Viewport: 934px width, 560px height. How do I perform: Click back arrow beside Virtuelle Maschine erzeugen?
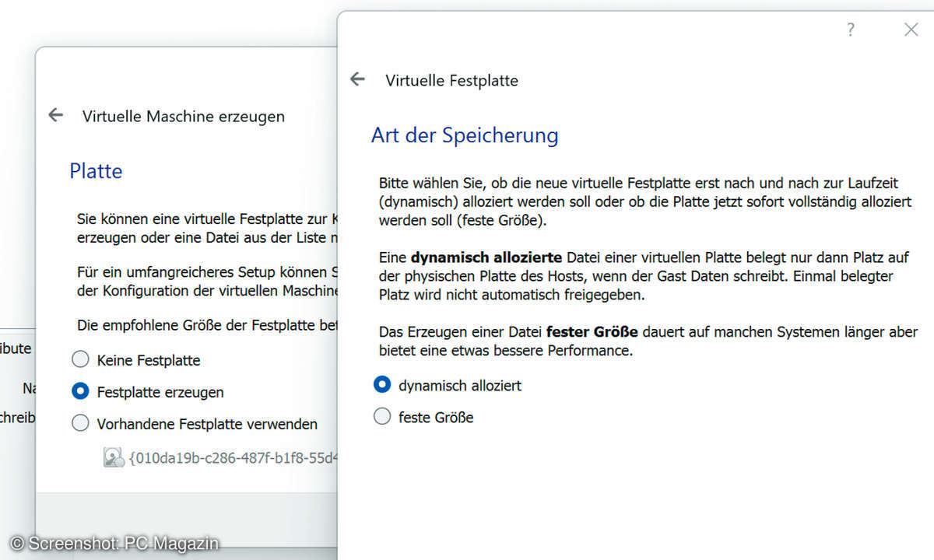[x=55, y=115]
